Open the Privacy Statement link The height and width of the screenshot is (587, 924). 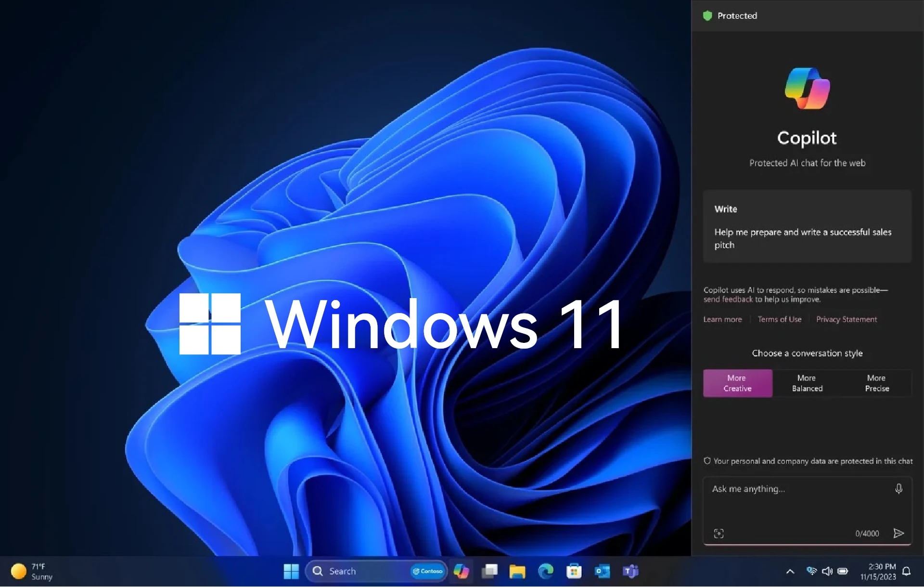(x=846, y=319)
